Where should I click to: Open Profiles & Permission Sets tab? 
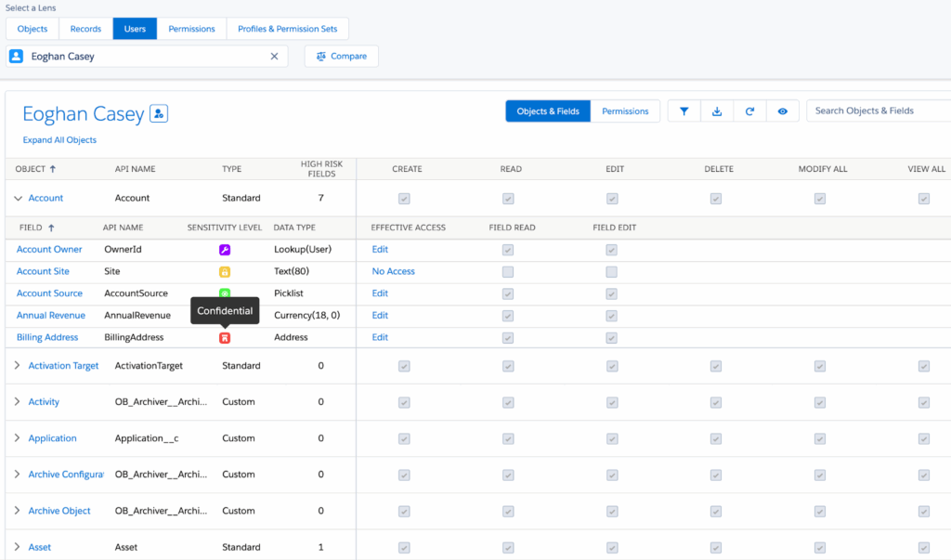pos(288,29)
